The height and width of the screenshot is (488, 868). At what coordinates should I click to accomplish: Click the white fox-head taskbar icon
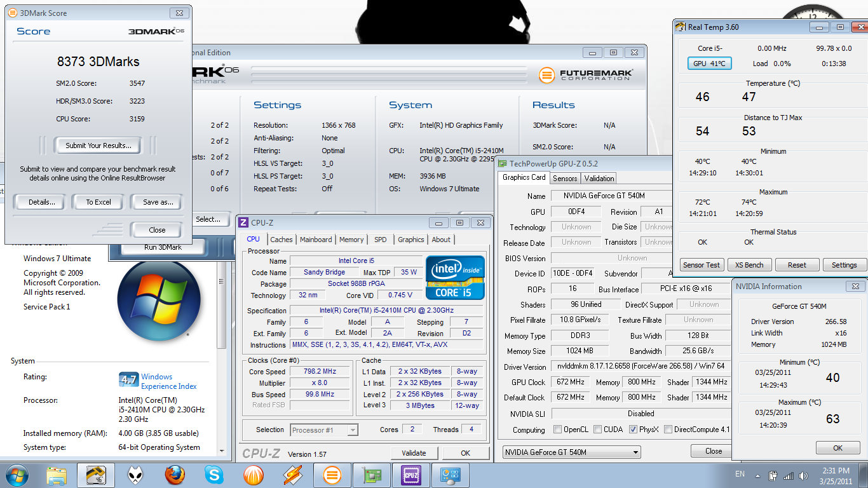135,475
